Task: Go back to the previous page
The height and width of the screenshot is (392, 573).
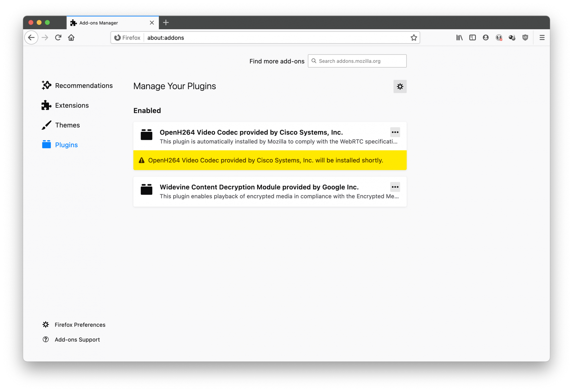Action: (31, 38)
